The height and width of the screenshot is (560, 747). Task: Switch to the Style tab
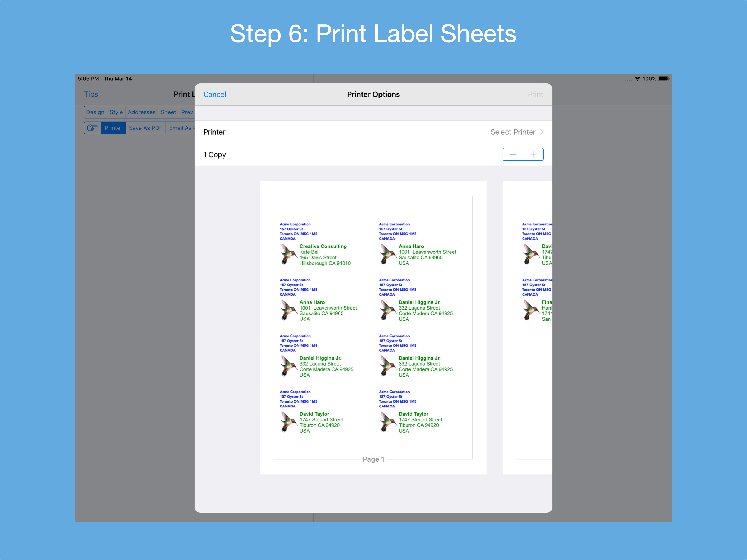(116, 112)
